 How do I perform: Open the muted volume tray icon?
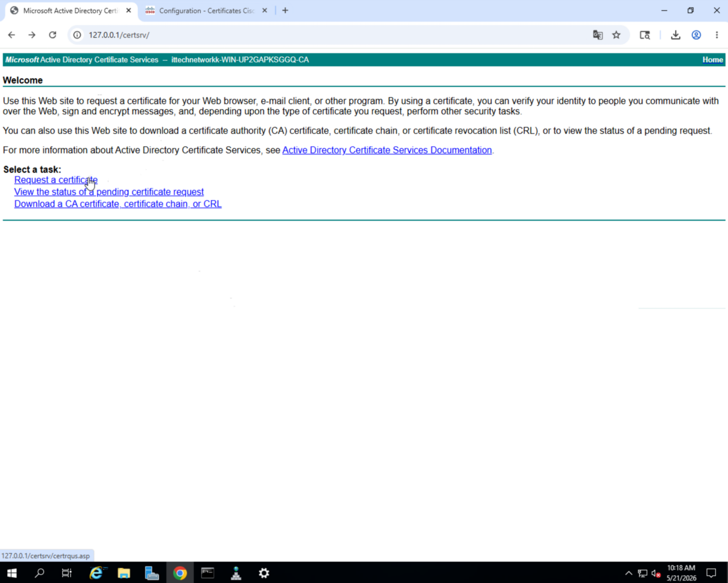(656, 573)
